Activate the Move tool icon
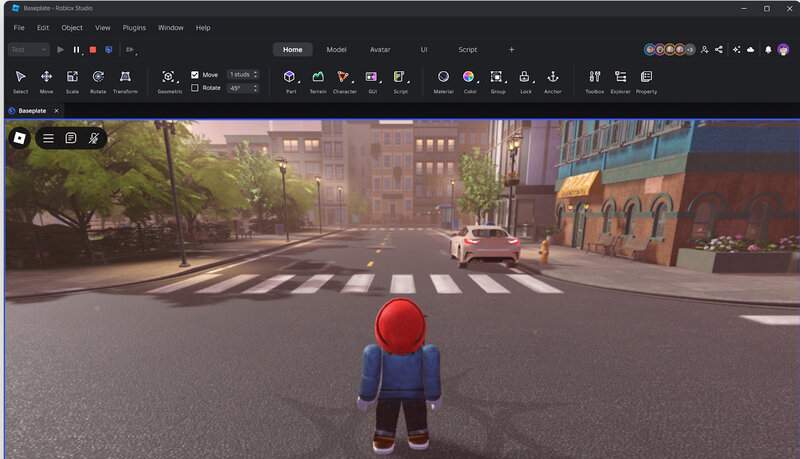 click(46, 77)
